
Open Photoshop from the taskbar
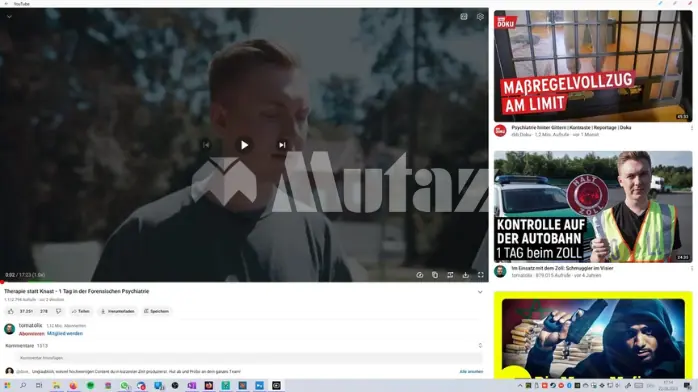pos(260,386)
